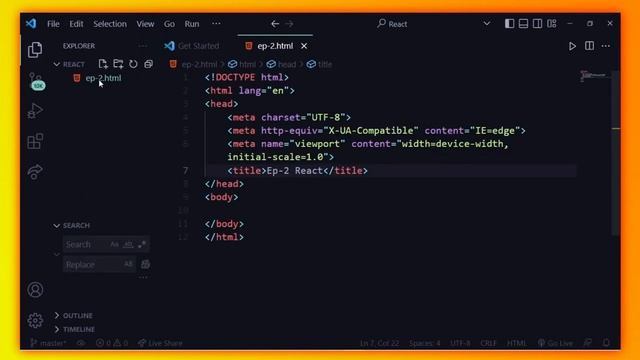Screen dimensions: 640x360
Task: Click the New File icon in the Explorer
Action: (x=103, y=64)
